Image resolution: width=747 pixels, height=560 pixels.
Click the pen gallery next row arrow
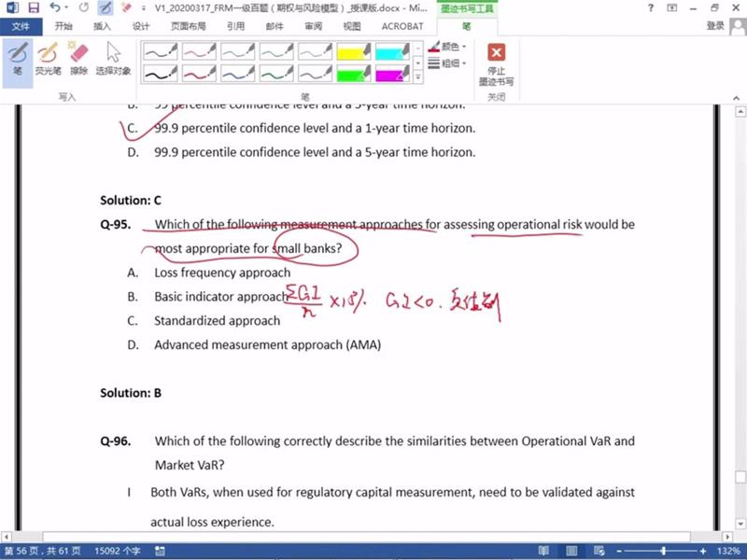[x=417, y=63]
